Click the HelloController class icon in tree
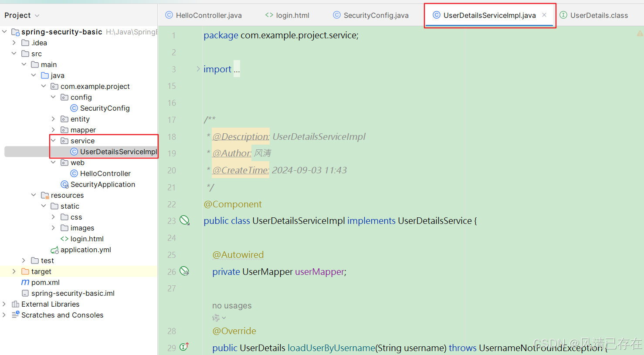The height and width of the screenshot is (355, 644). pos(74,173)
